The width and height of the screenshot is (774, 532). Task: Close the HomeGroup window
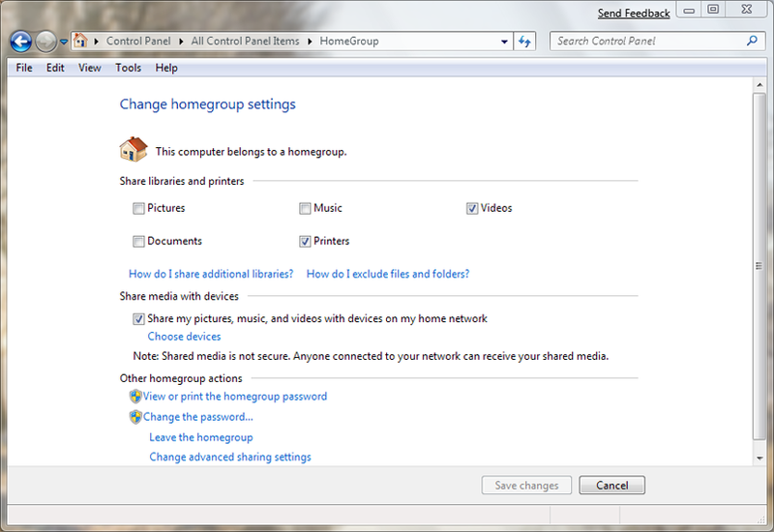point(746,10)
